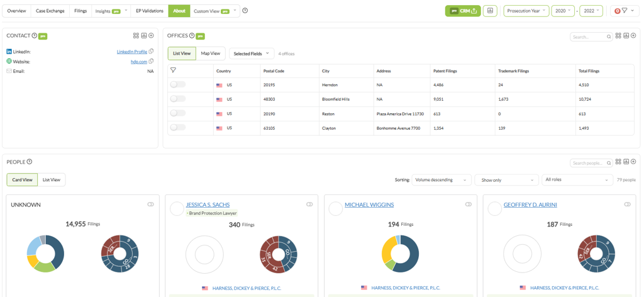644x297 pixels.
Task: Toggle the switch for the Reston office row
Action: (x=178, y=113)
